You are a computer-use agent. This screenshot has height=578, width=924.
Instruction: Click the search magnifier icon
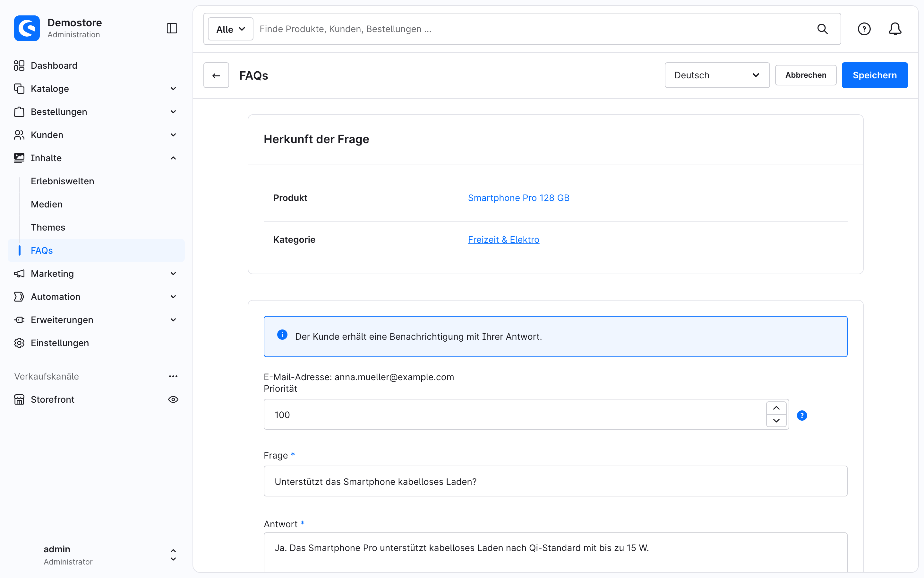[822, 29]
